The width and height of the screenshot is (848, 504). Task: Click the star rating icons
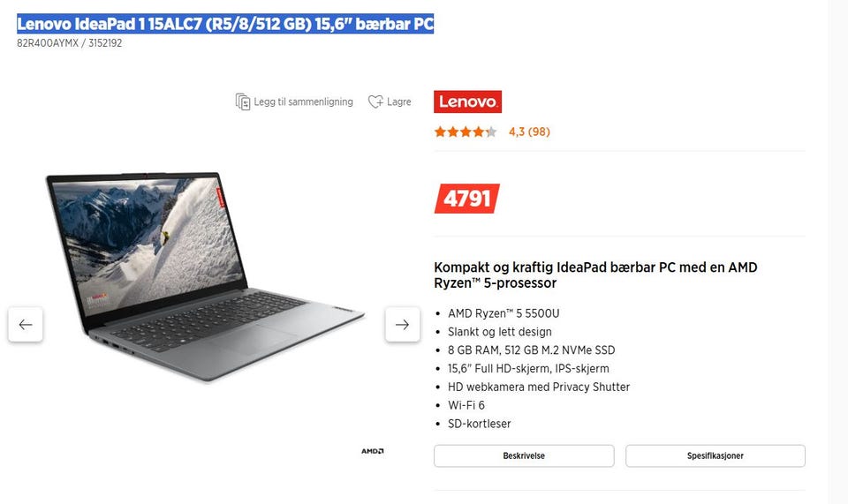pyautogui.click(x=466, y=132)
